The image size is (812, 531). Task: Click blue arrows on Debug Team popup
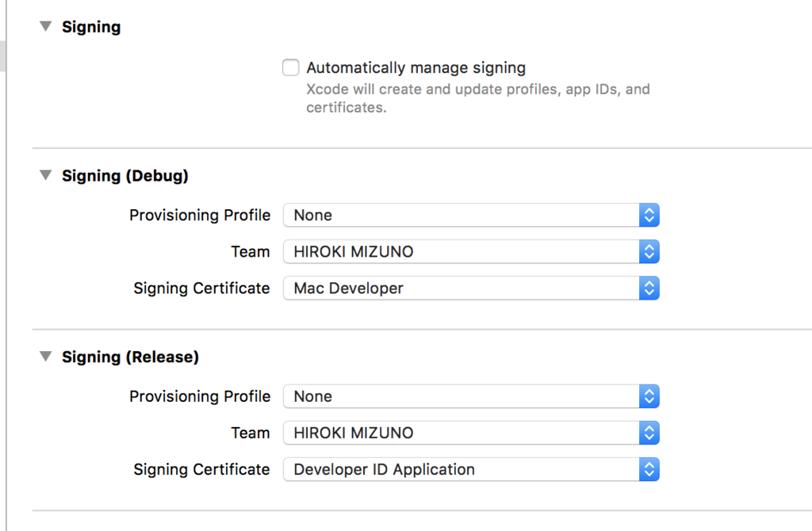(649, 252)
